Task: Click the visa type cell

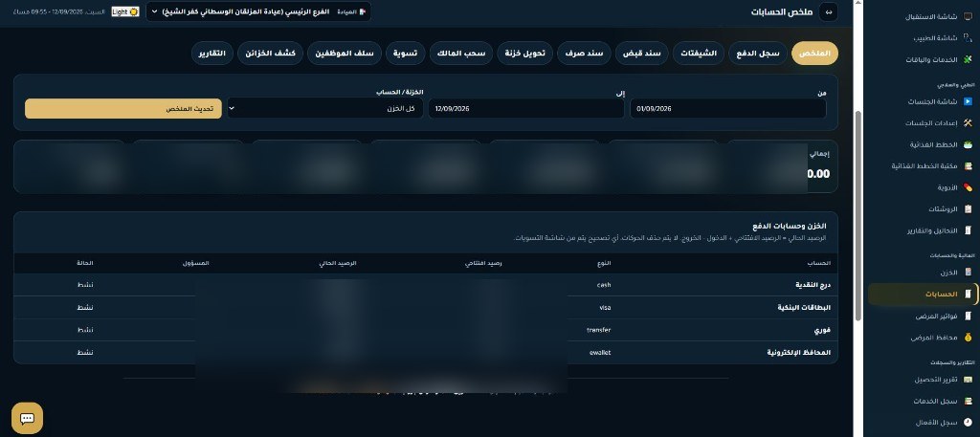Action: click(605, 308)
